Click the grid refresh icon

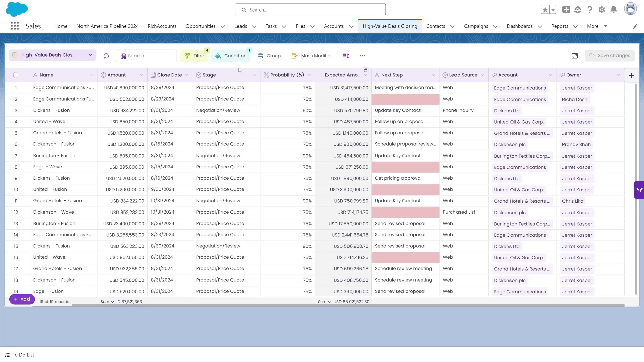point(106,56)
